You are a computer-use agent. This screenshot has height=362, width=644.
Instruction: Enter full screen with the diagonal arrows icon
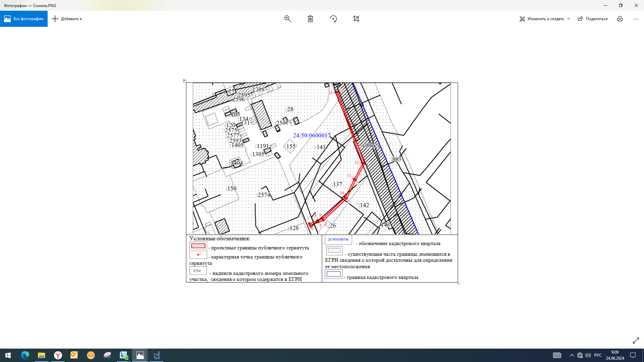(636, 341)
